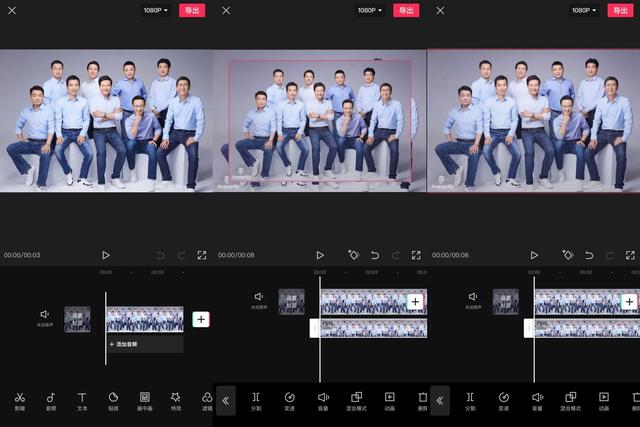The height and width of the screenshot is (427, 640).
Task: Tap the red 导出 export button, middle panel
Action: tap(406, 10)
